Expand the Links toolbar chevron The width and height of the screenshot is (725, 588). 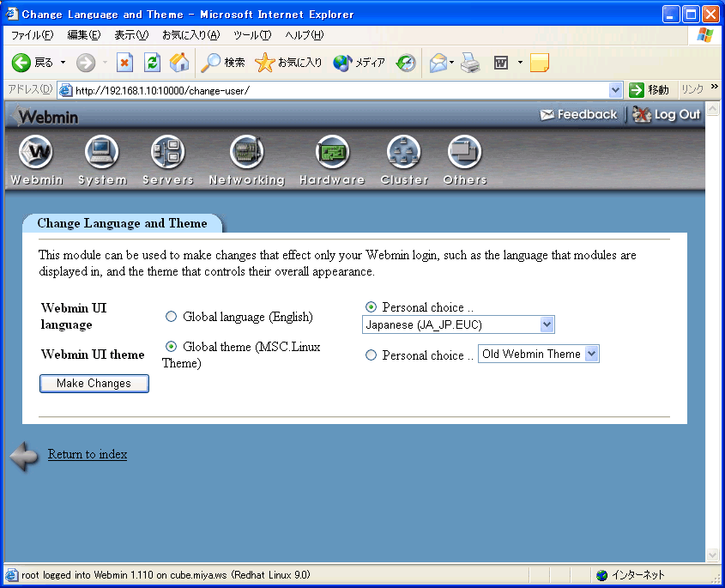(715, 87)
